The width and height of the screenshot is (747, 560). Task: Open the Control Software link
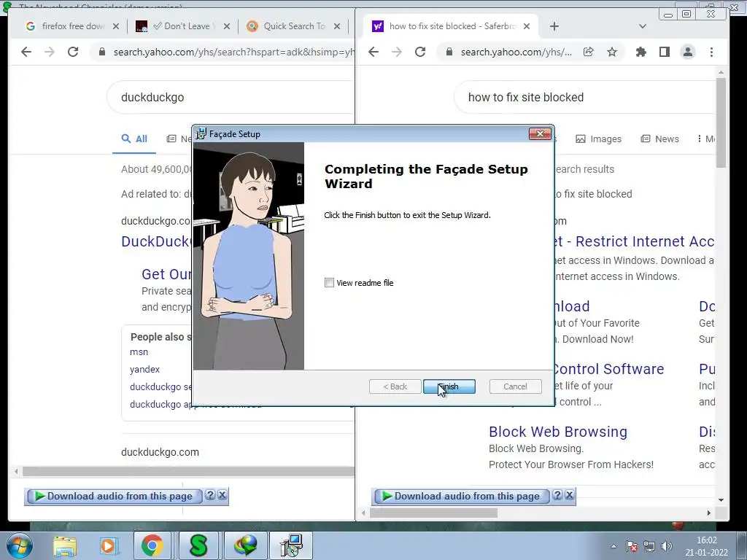pos(609,369)
